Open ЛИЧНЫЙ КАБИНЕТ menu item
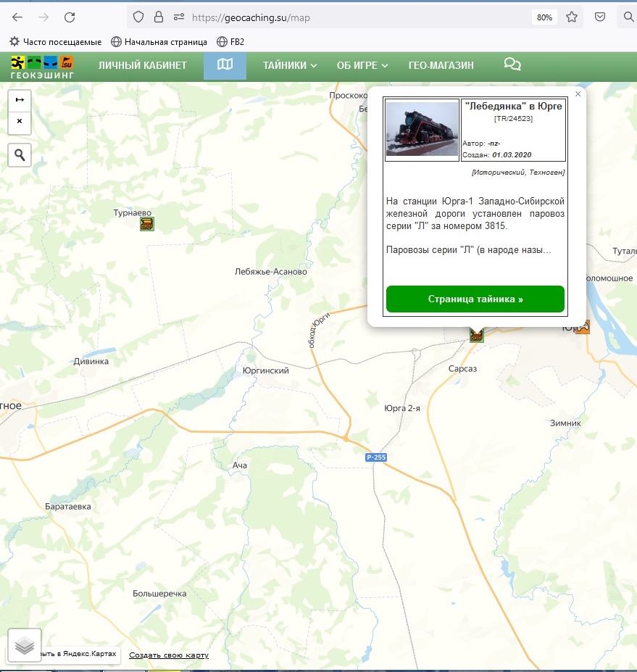Viewport: 637px width, 672px height. tap(143, 65)
